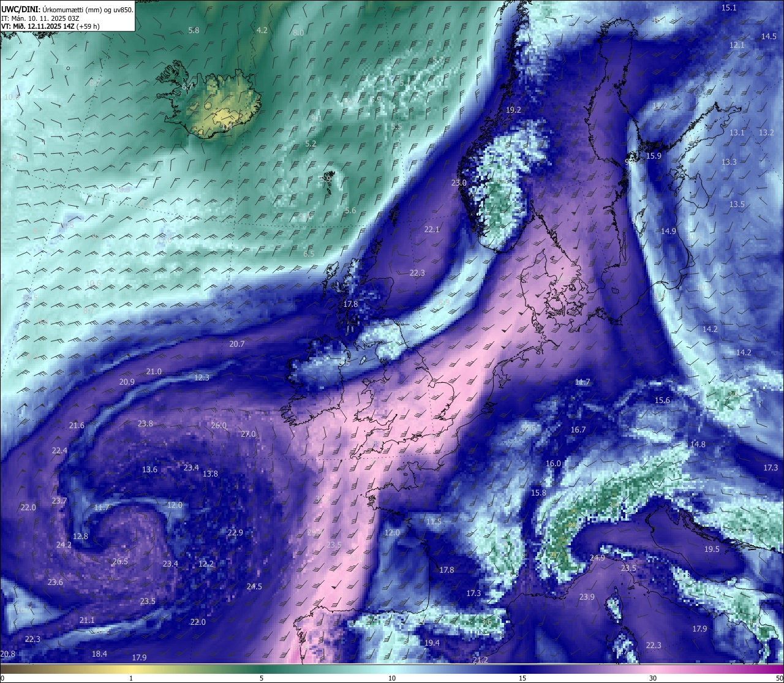Image resolution: width=784 pixels, height=683 pixels.
Task: Click the 21.1 value label
Action: pos(87,620)
